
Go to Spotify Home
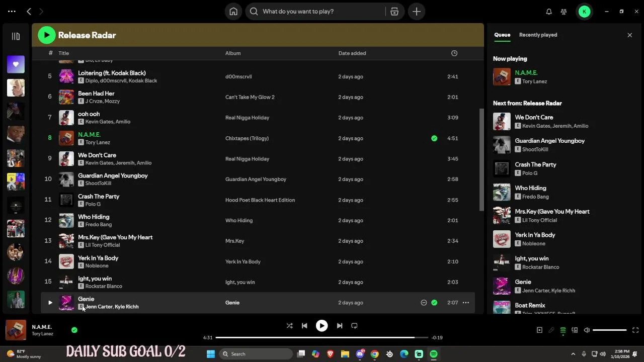tap(233, 12)
